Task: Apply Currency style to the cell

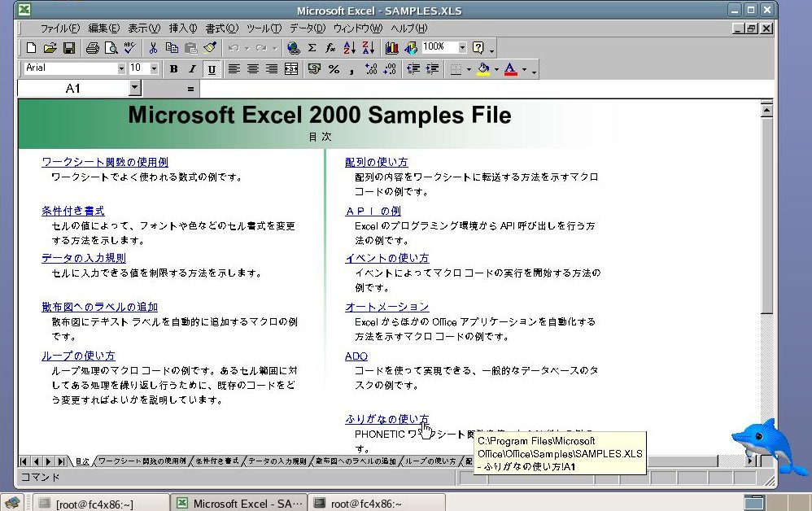Action: pos(314,69)
